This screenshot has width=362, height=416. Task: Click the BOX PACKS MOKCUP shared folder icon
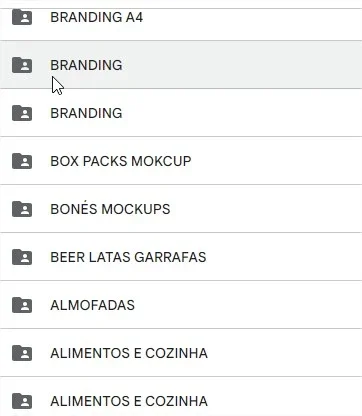[22, 161]
